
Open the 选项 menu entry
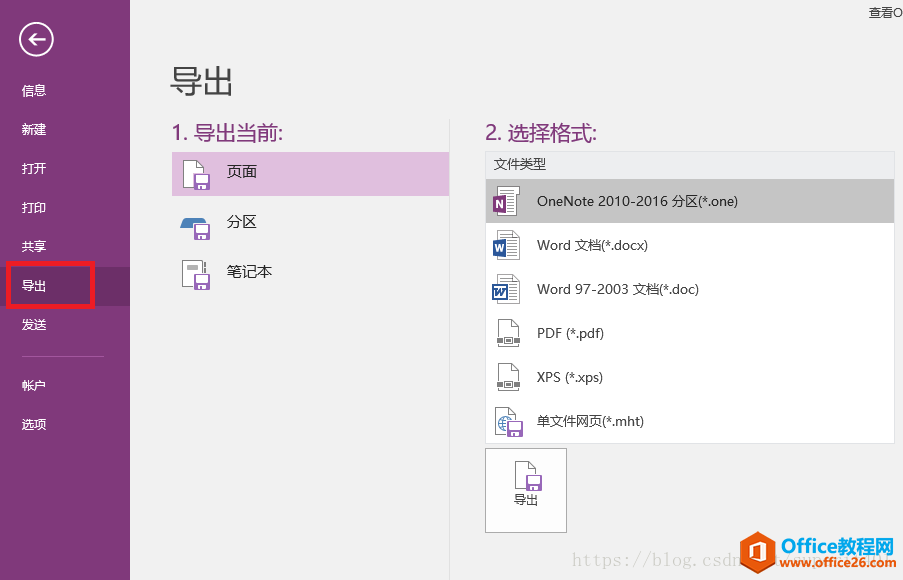[x=33, y=424]
